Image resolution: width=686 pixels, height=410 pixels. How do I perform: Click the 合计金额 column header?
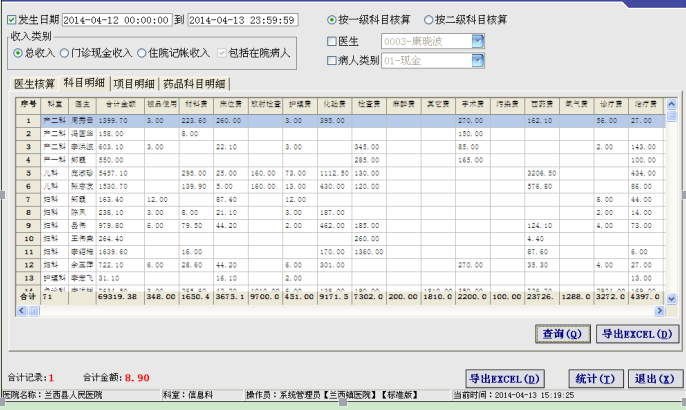point(119,103)
